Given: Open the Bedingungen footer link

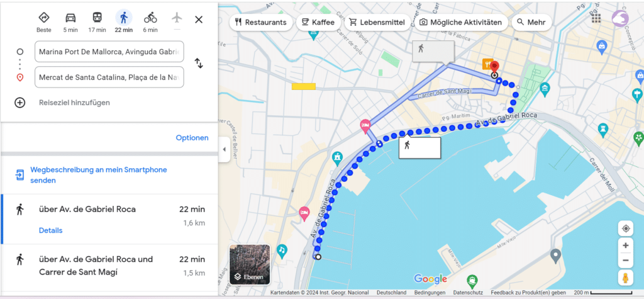Looking at the screenshot, I should [430, 293].
